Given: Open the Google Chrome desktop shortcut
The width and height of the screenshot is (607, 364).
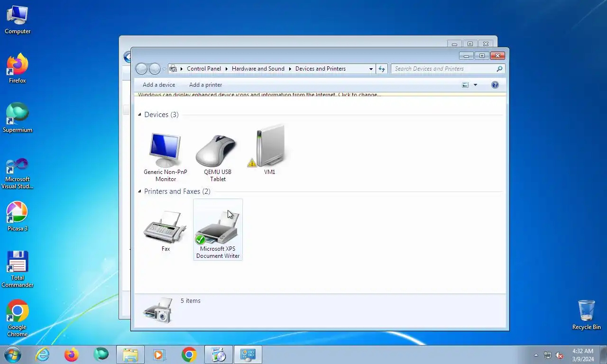Looking at the screenshot, I should coord(18,318).
